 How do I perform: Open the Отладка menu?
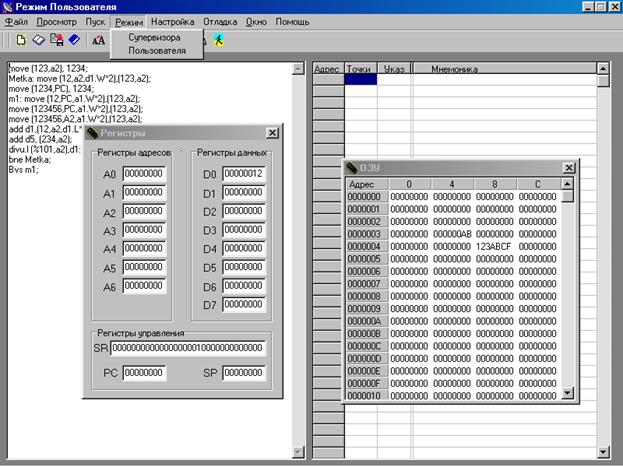pos(220,22)
